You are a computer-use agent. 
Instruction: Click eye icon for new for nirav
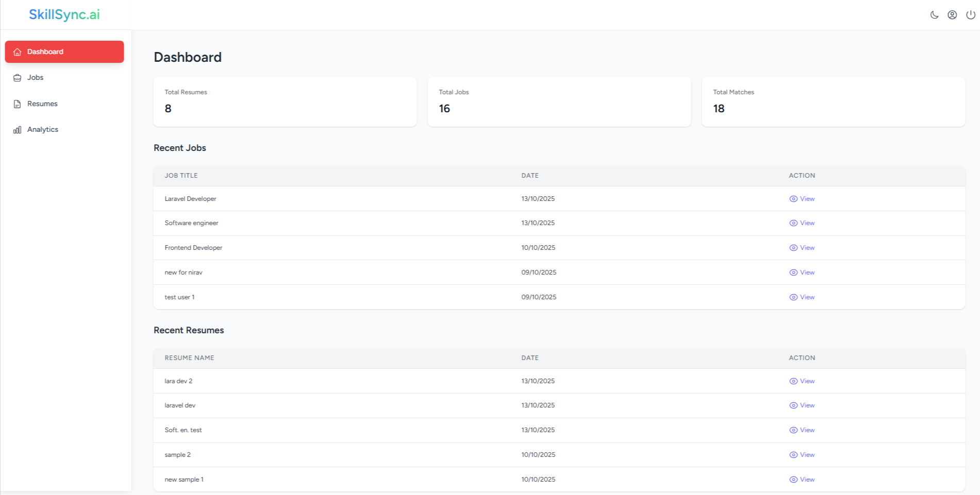[793, 272]
